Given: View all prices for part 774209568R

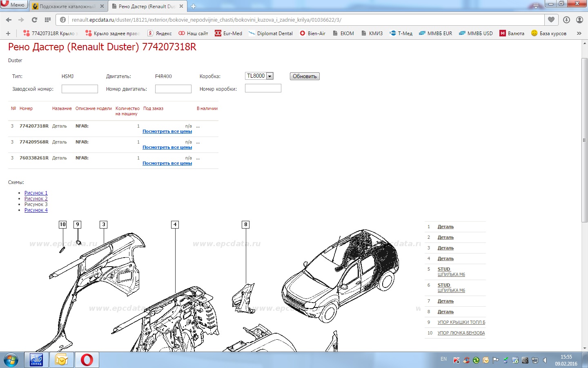Looking at the screenshot, I should coord(167,147).
